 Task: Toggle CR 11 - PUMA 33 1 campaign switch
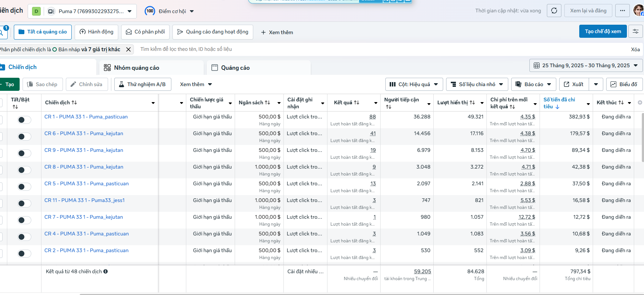click(24, 203)
